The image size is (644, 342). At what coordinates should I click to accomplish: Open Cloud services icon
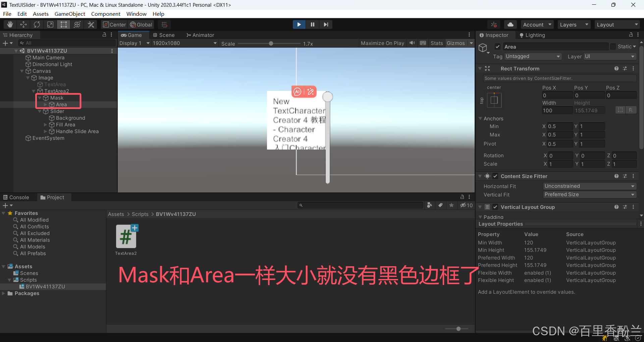pos(510,24)
